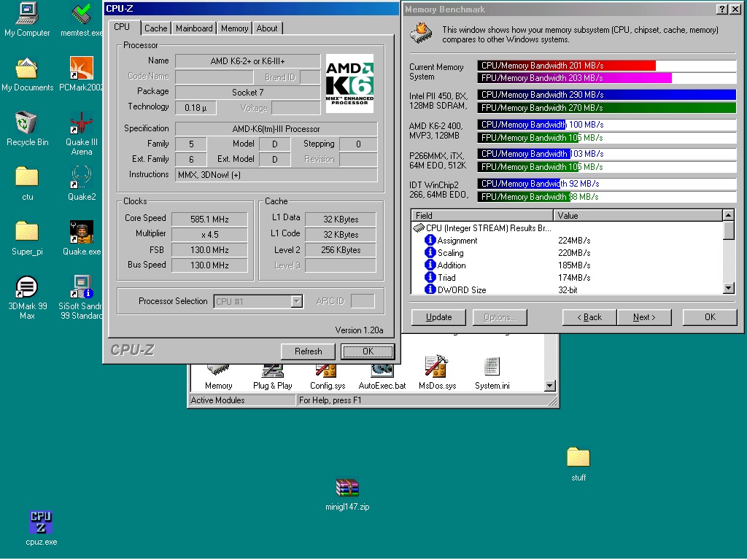Click the Core Speed 585.1 MHz field
The width and height of the screenshot is (747, 560).
[209, 219]
